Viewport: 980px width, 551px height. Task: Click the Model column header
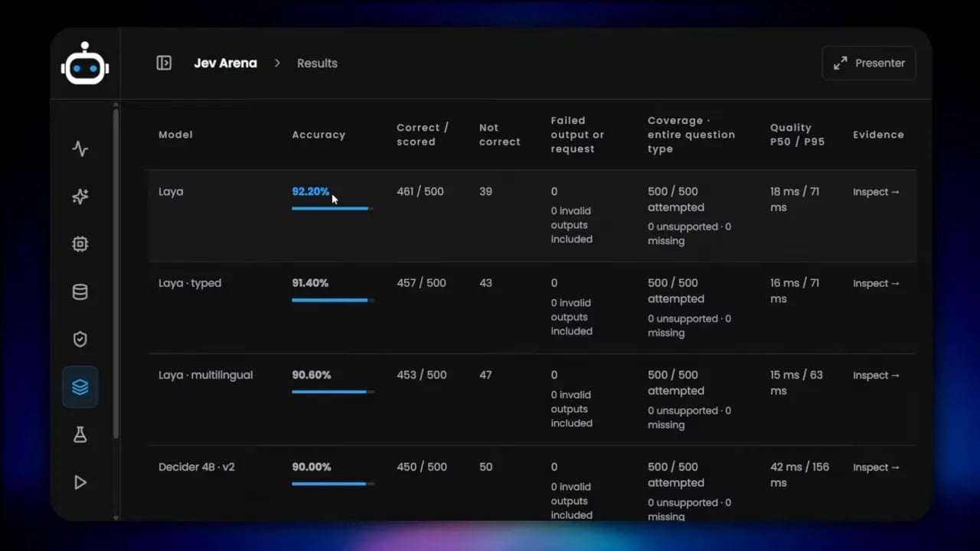click(175, 135)
